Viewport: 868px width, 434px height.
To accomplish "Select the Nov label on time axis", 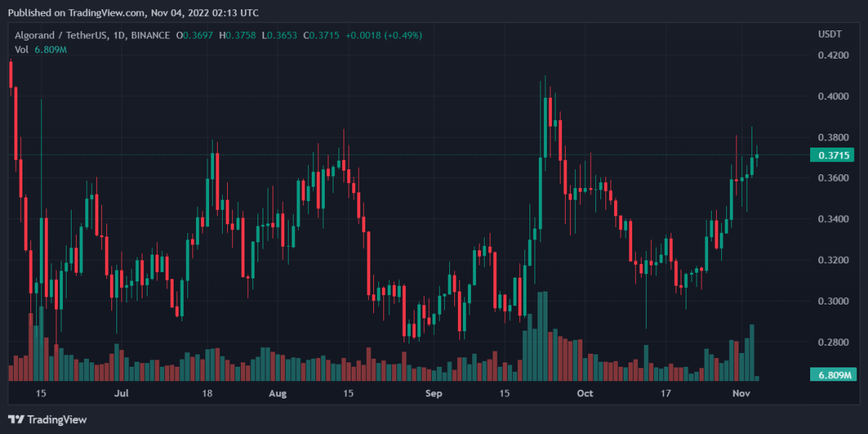I will pos(741,393).
